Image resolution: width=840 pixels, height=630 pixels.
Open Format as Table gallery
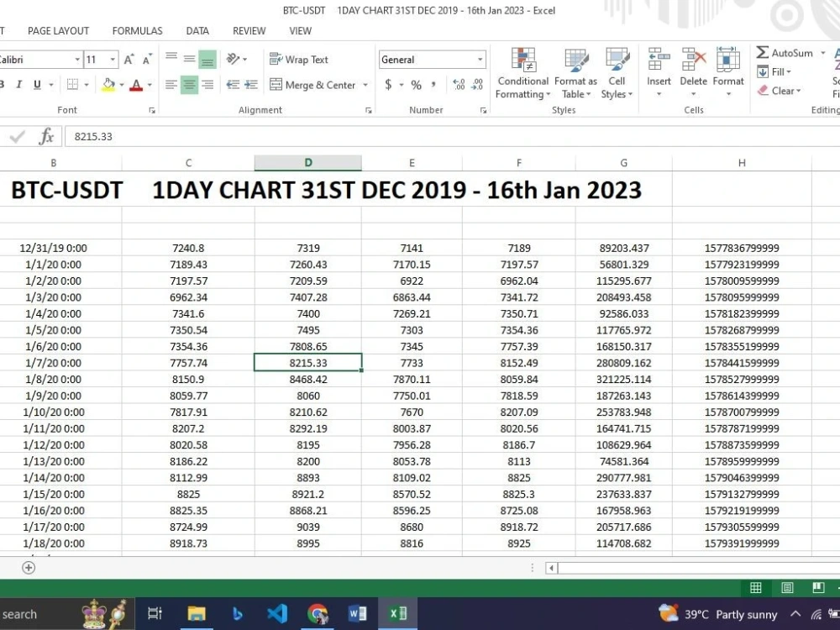pyautogui.click(x=576, y=73)
